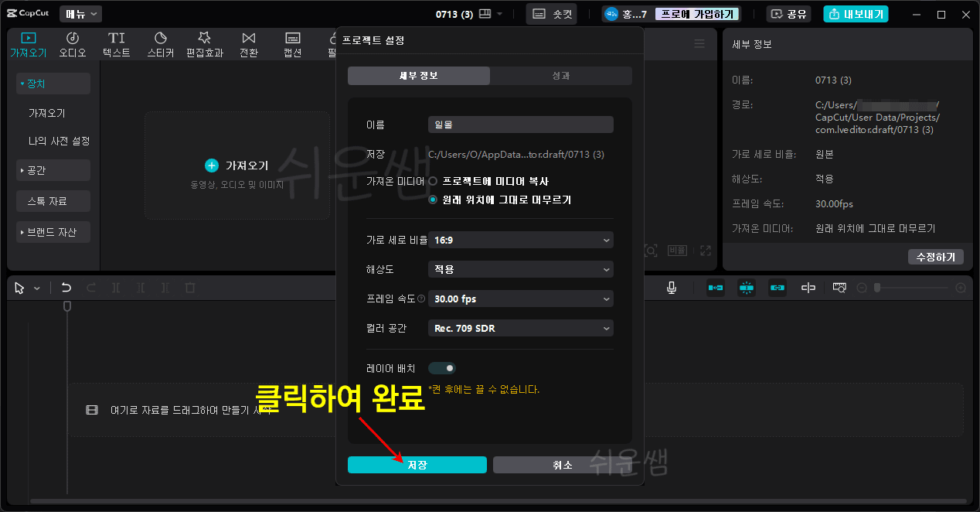This screenshot has height=512, width=980.
Task: Click the CapCut logo
Action: coord(27,14)
